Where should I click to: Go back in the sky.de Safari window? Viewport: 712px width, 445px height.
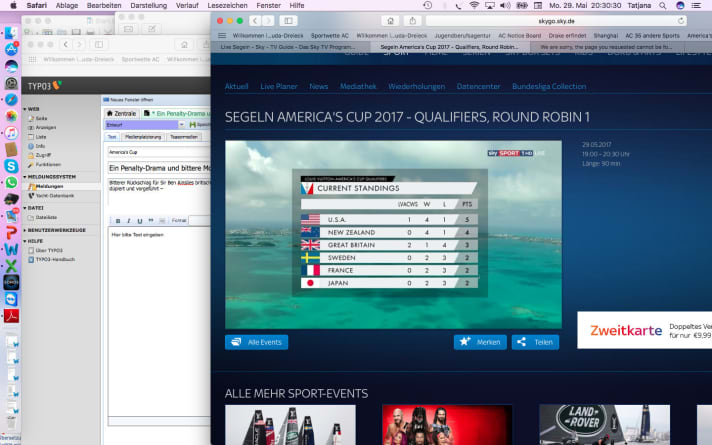(255, 21)
